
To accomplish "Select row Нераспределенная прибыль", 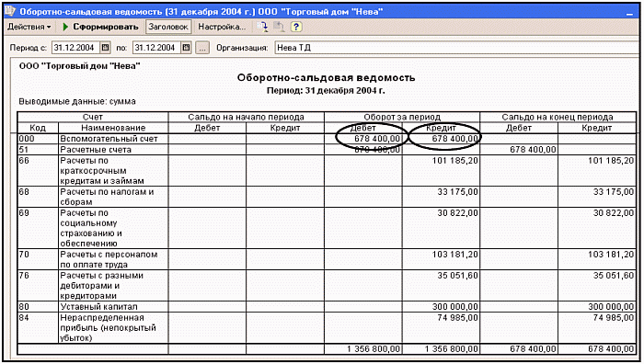I will tap(327, 328).
